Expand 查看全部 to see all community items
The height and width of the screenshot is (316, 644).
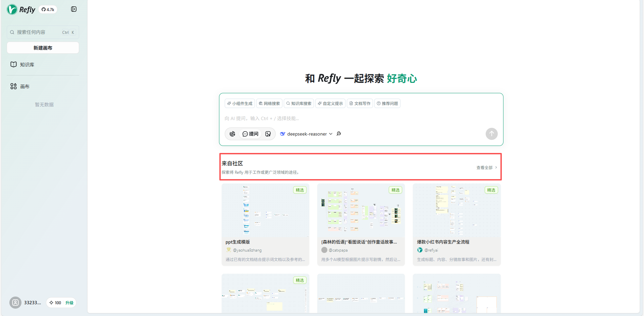coord(486,167)
